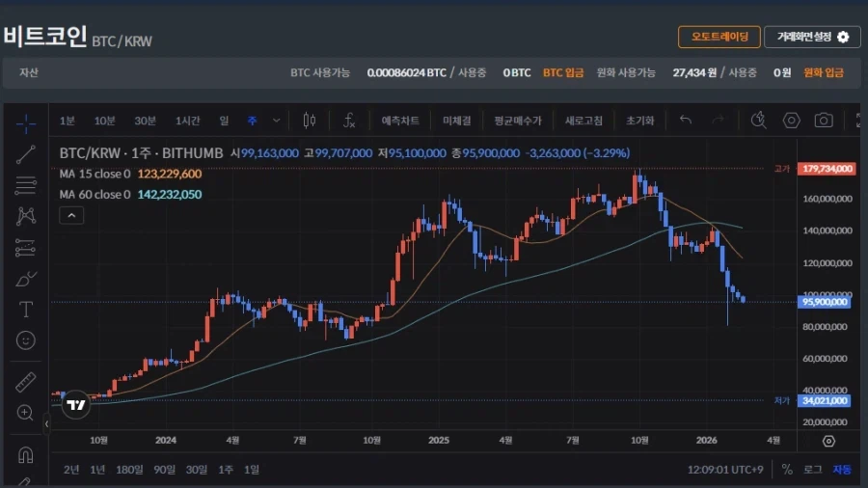Select the trend line drawing tool

coord(25,154)
